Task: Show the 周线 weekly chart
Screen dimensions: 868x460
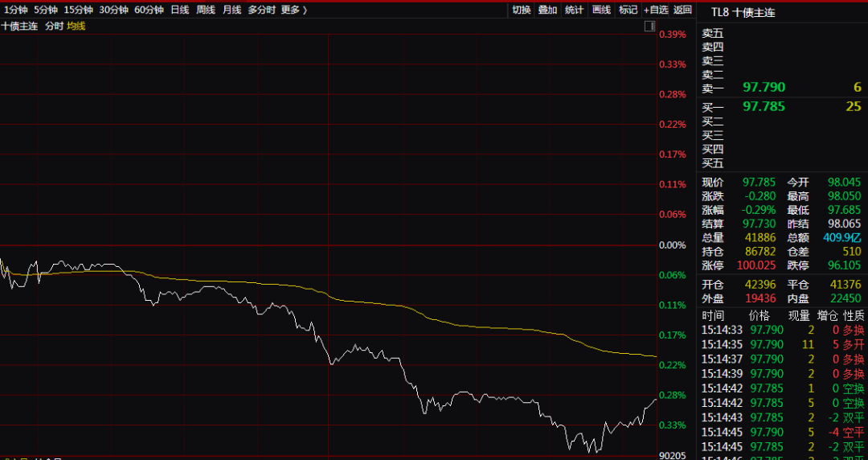Action: coord(206,10)
